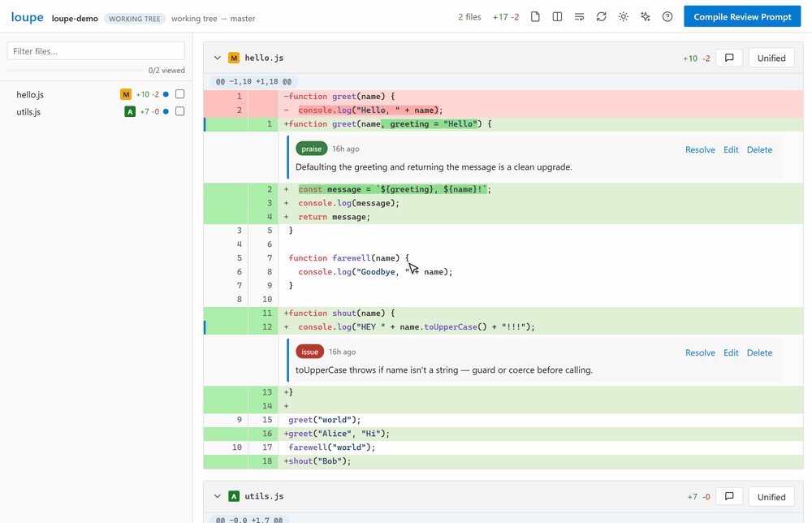The width and height of the screenshot is (812, 523).
Task: Mark hello.js as viewed checkbox
Action: point(179,94)
